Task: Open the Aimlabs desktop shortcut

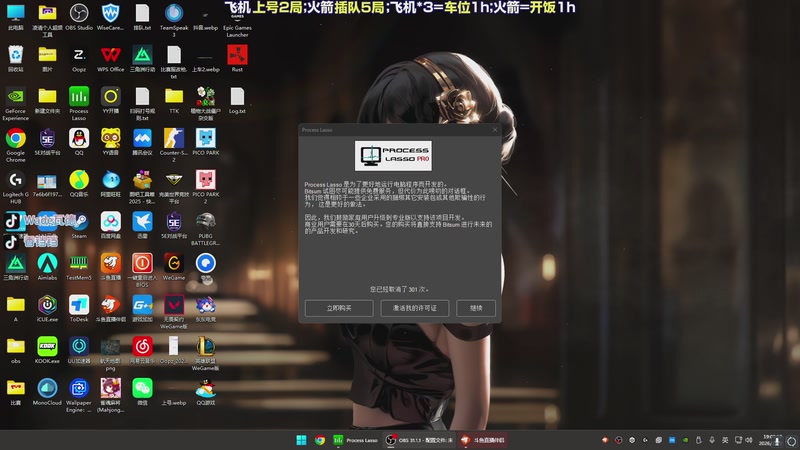Action: [x=47, y=267]
